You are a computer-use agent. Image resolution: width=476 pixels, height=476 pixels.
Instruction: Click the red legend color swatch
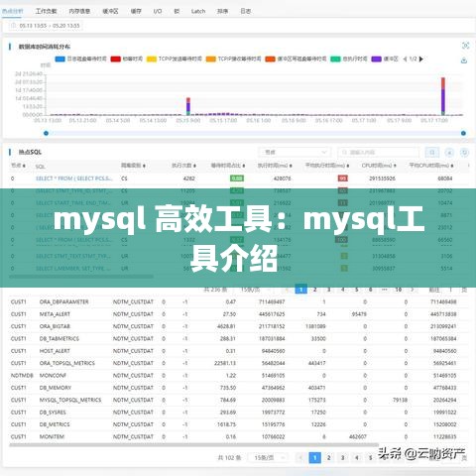(x=116, y=59)
